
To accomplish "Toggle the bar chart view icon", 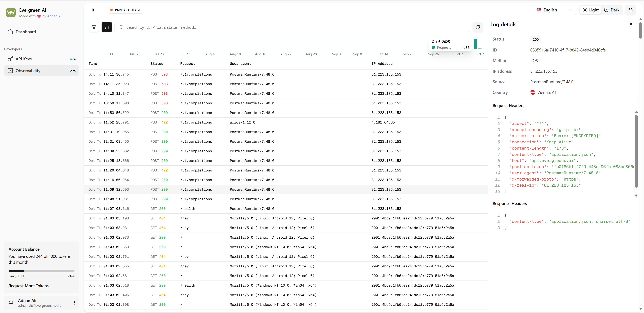I will pyautogui.click(x=107, y=27).
